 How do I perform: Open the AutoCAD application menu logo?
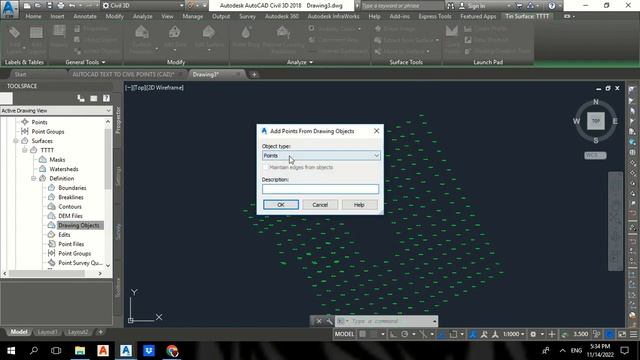pos(9,9)
